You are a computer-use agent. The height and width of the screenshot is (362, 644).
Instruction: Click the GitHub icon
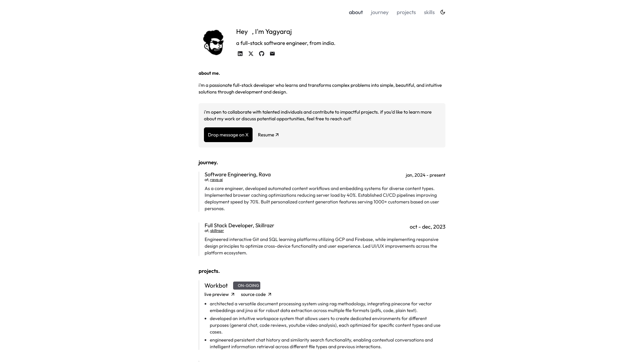click(261, 54)
